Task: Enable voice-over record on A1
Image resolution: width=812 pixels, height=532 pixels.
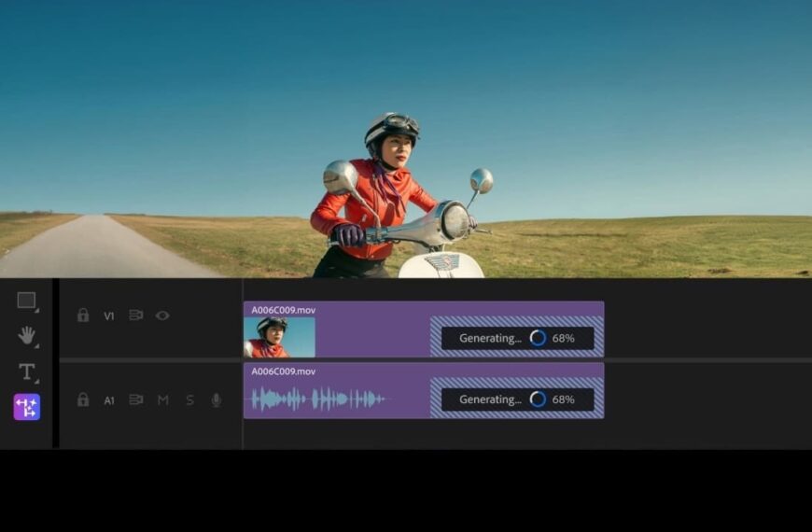Action: [217, 399]
